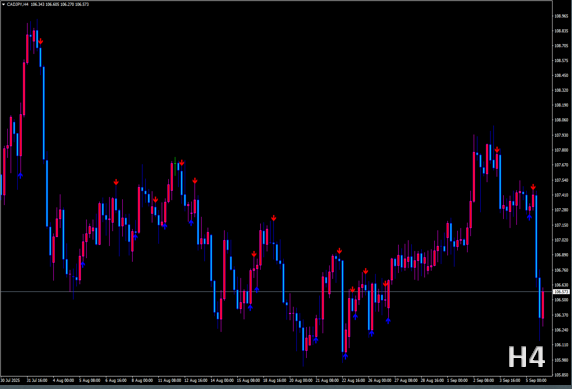Viewport: 572px width, 389px height.
Task: Select the blue buy arrow at far left
Action: pos(20,176)
